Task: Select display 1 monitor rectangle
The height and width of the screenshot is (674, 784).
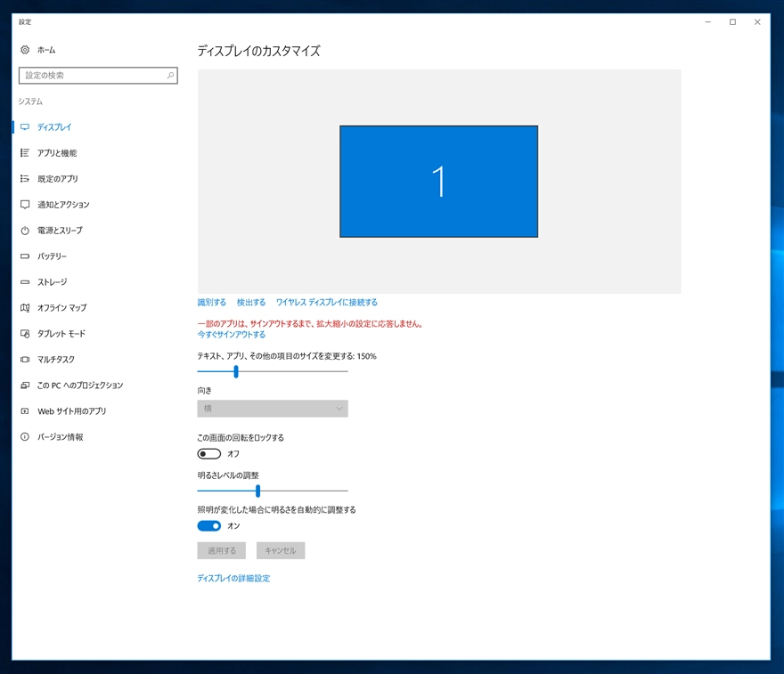Action: 438,182
